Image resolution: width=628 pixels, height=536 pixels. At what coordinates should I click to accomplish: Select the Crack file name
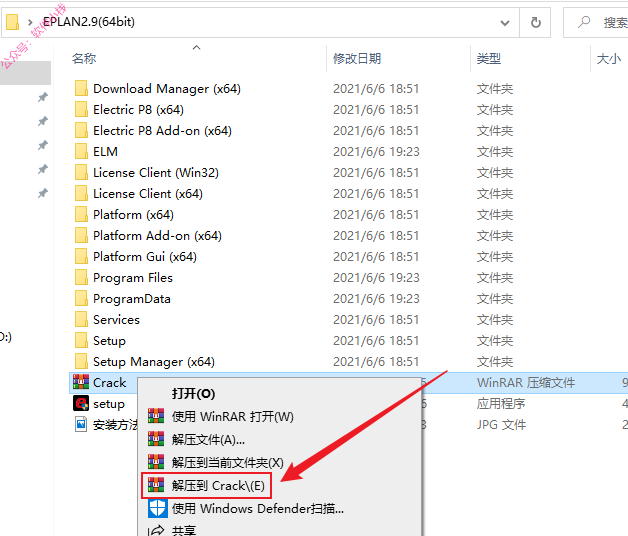coord(109,383)
